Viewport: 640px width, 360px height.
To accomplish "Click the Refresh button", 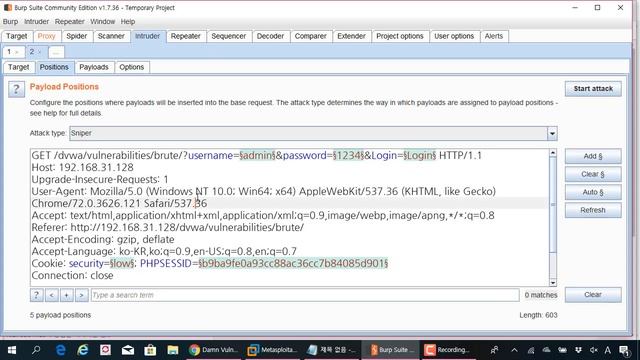I will coord(593,210).
